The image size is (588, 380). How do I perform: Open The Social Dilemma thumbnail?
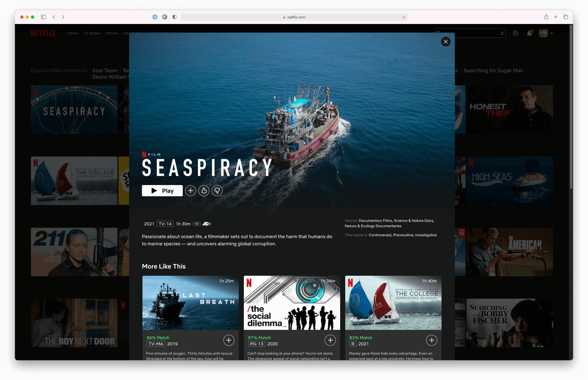[292, 303]
